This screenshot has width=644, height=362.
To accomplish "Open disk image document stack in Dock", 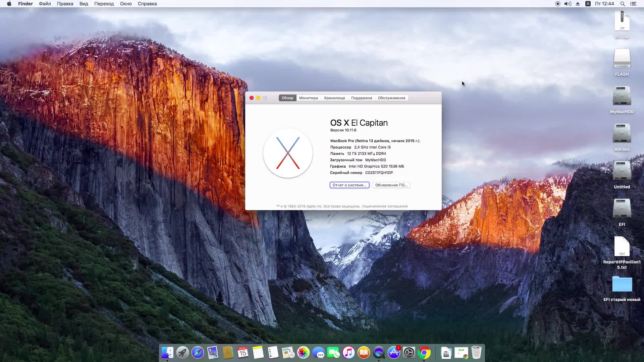I will 446,353.
